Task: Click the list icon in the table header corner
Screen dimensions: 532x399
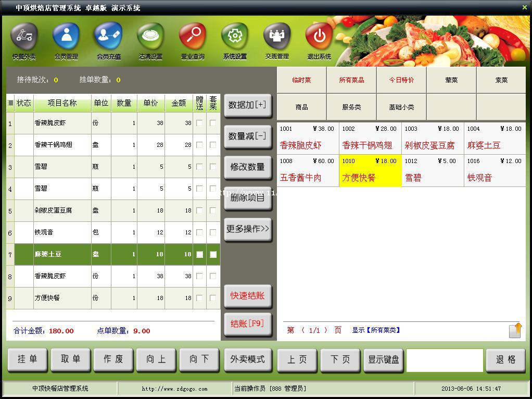Action: coord(10,103)
